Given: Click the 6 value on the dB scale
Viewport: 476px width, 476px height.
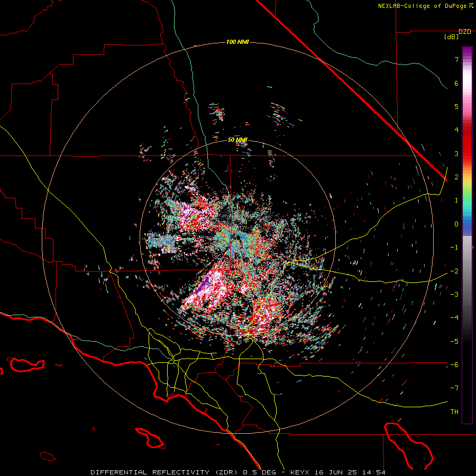Looking at the screenshot, I should point(456,83).
